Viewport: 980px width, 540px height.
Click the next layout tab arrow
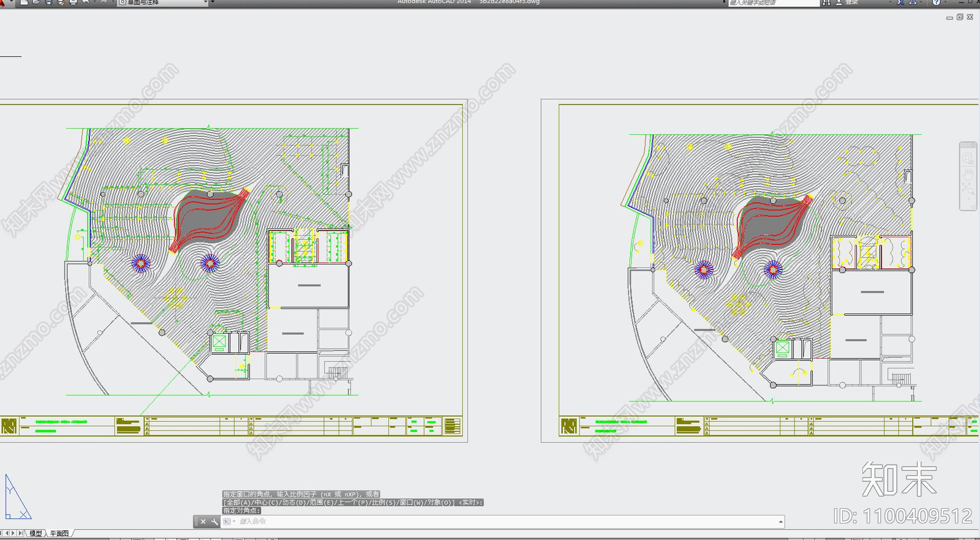13,533
